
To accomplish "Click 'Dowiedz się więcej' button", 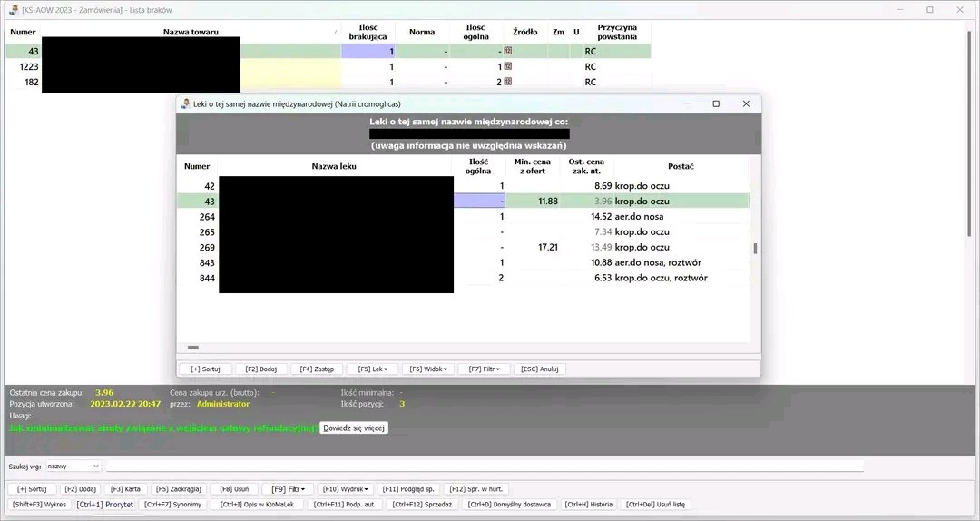I will tap(354, 428).
